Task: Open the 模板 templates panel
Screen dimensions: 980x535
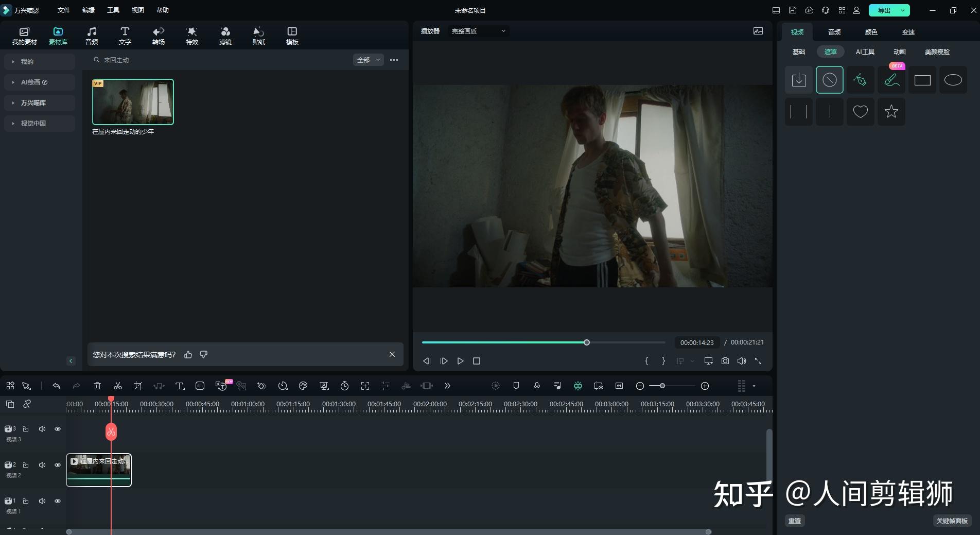Action: point(292,36)
